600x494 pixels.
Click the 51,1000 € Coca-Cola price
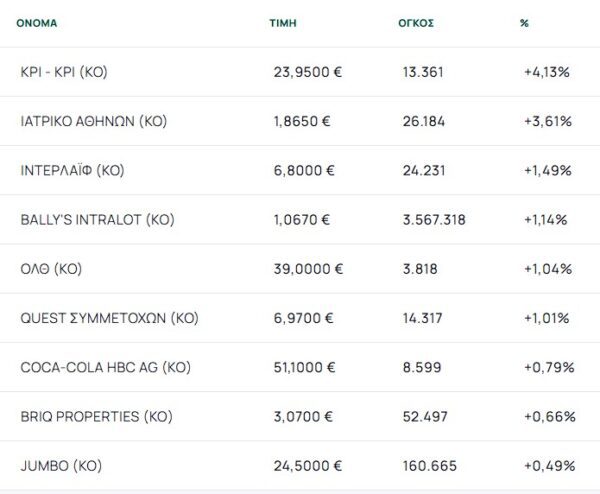[x=308, y=367]
